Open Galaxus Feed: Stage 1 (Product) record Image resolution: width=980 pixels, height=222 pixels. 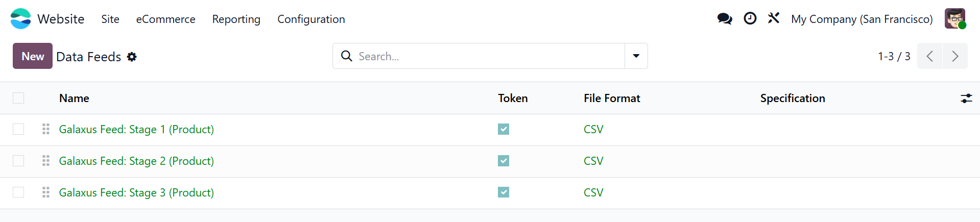pos(136,129)
